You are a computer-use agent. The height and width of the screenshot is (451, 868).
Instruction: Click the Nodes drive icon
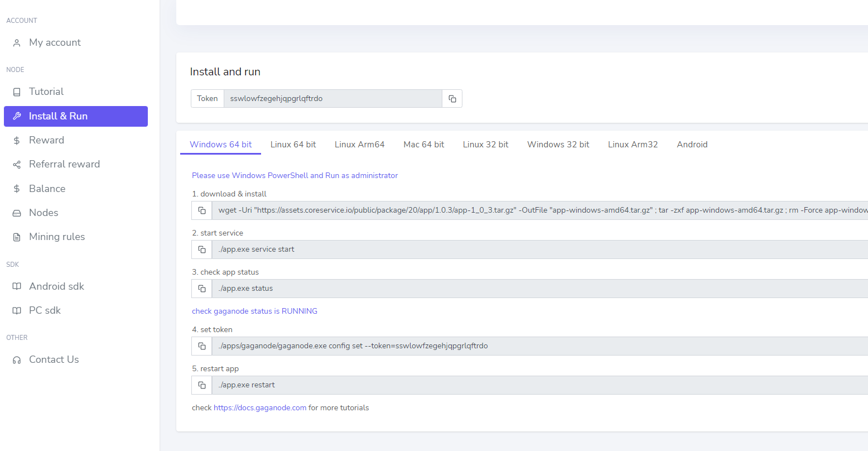coord(17,213)
